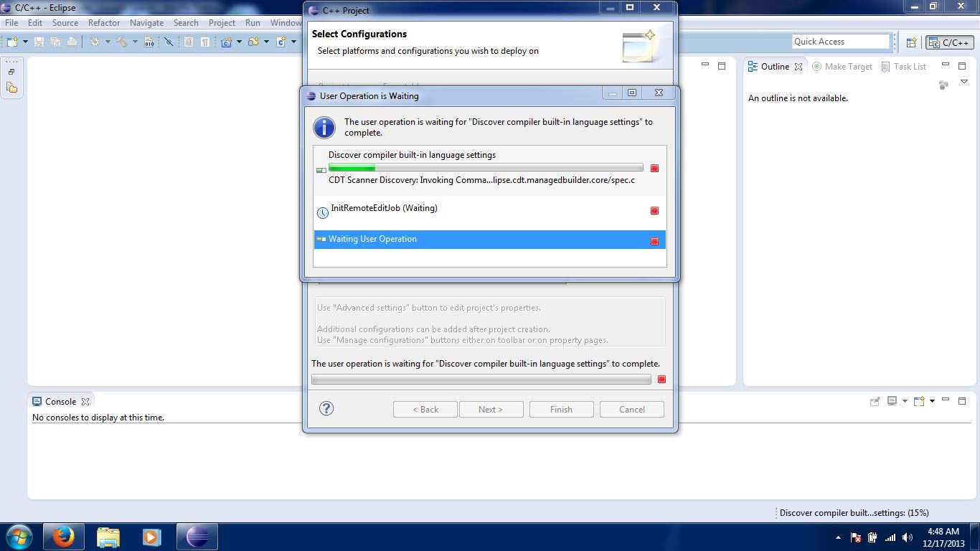The width and height of the screenshot is (980, 551).
Task: Click the Restore icon in left sidebar
Action: coord(11,72)
